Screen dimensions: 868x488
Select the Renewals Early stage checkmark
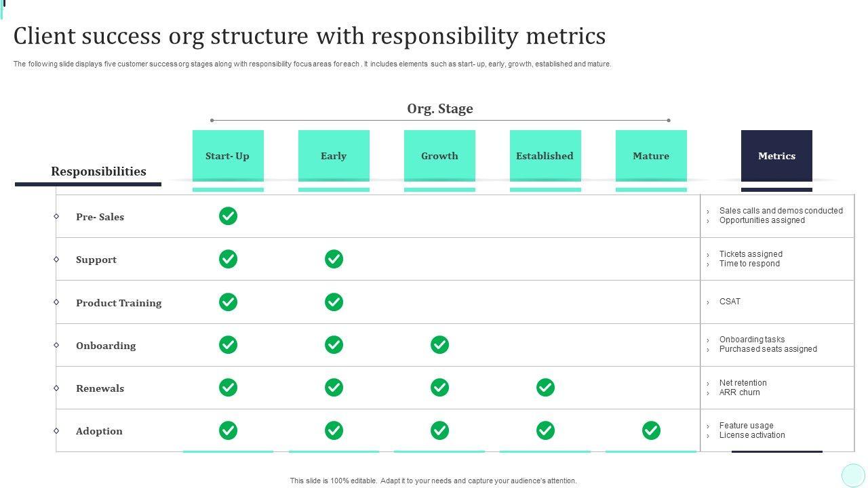[x=334, y=388]
